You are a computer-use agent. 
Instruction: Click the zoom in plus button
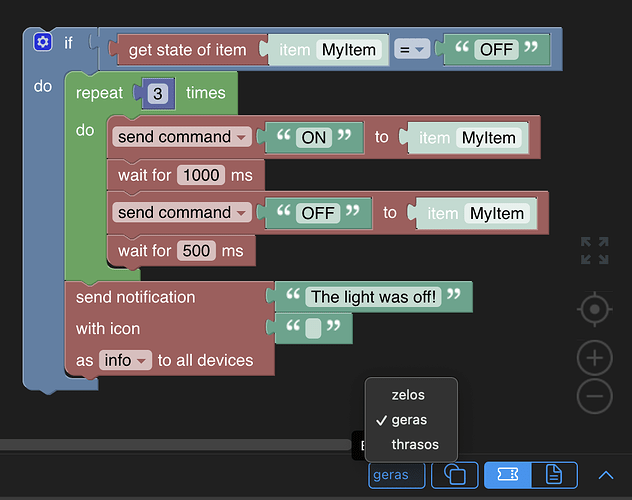pyautogui.click(x=595, y=358)
